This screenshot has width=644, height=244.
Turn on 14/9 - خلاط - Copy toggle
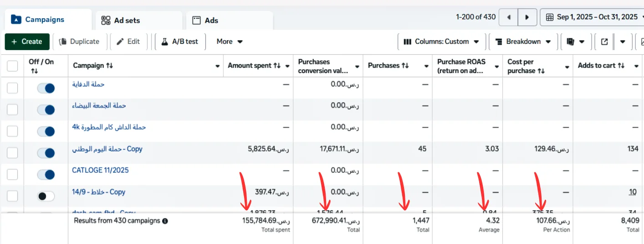click(46, 196)
